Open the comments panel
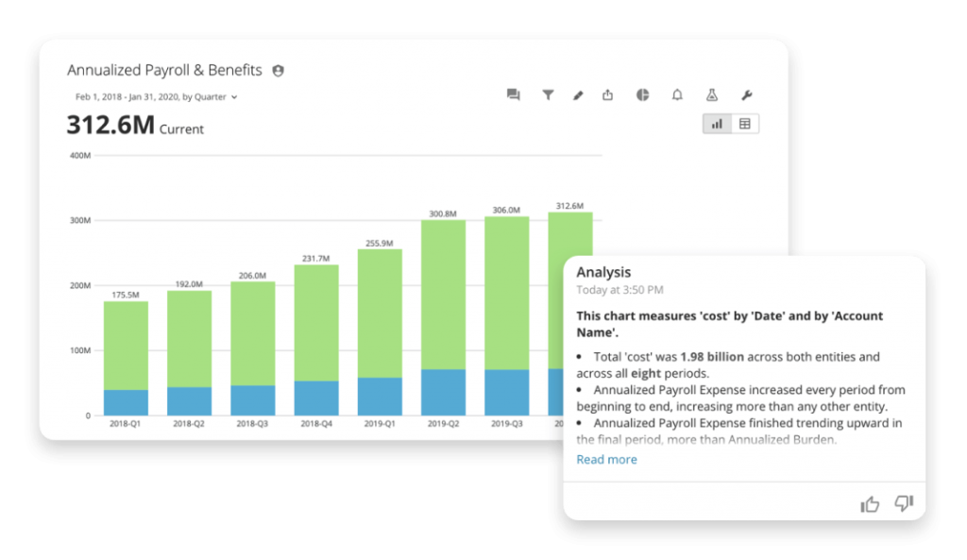The height and width of the screenshot is (560, 967). tap(513, 94)
